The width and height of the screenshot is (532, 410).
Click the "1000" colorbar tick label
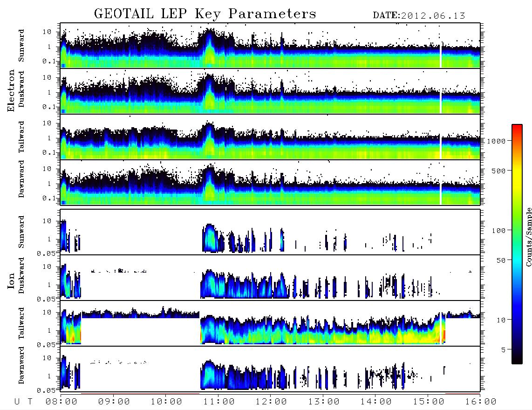point(496,141)
